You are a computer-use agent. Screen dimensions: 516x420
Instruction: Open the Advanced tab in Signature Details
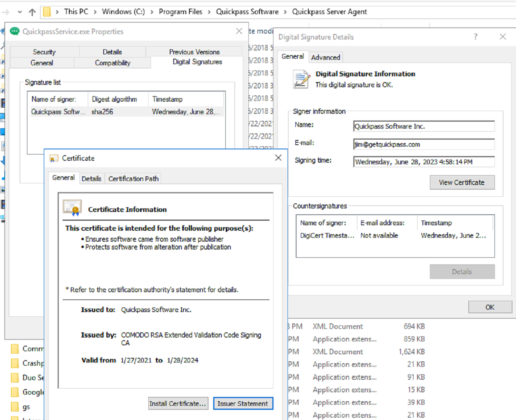[325, 57]
